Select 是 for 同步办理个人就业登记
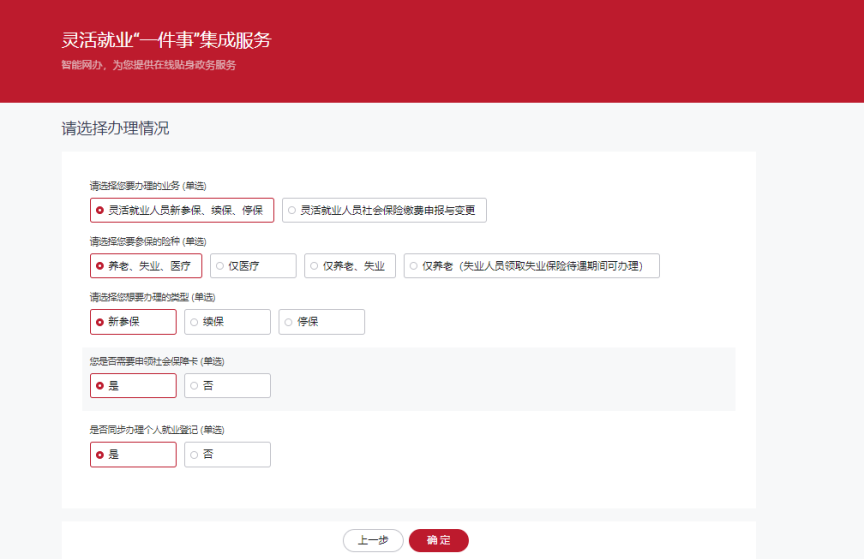The width and height of the screenshot is (864, 560). coord(133,455)
